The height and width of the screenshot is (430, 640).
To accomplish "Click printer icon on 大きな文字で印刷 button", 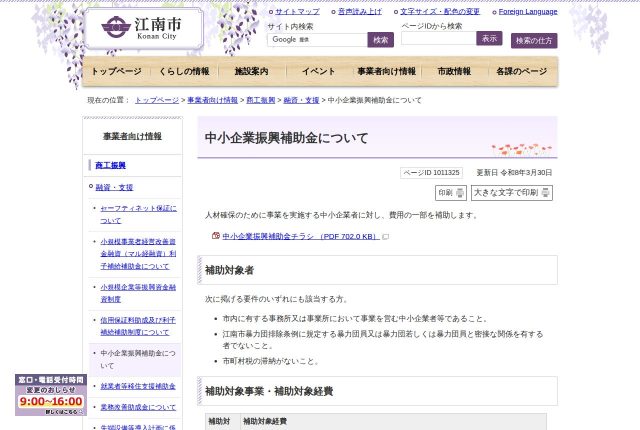I will click(x=545, y=193).
